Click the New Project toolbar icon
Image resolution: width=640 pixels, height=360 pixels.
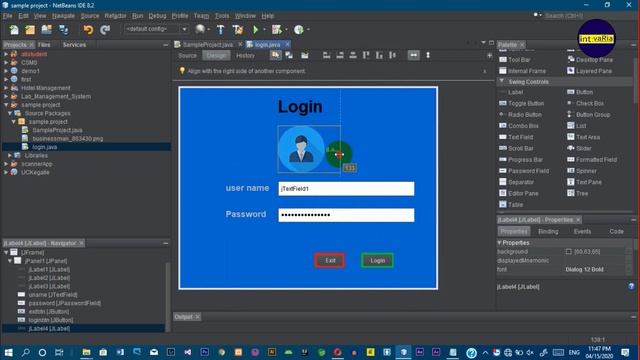pyautogui.click(x=30, y=30)
